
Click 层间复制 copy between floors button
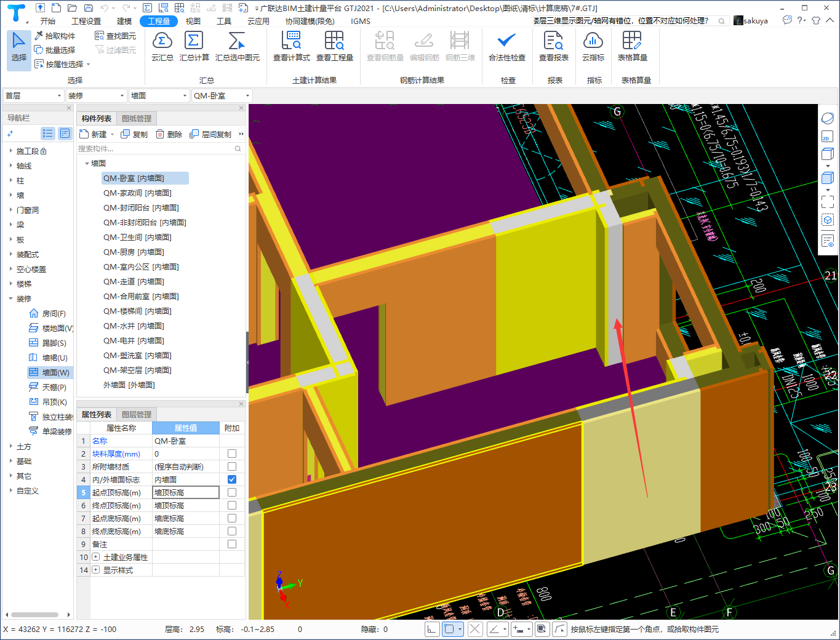[210, 134]
